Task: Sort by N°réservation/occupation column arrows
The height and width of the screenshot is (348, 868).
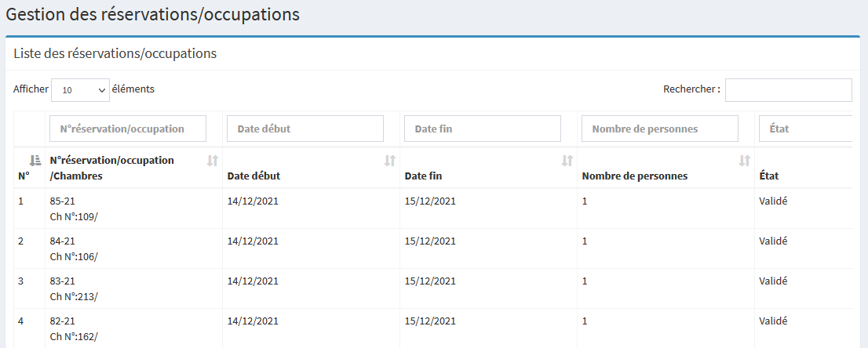Action: [x=212, y=161]
